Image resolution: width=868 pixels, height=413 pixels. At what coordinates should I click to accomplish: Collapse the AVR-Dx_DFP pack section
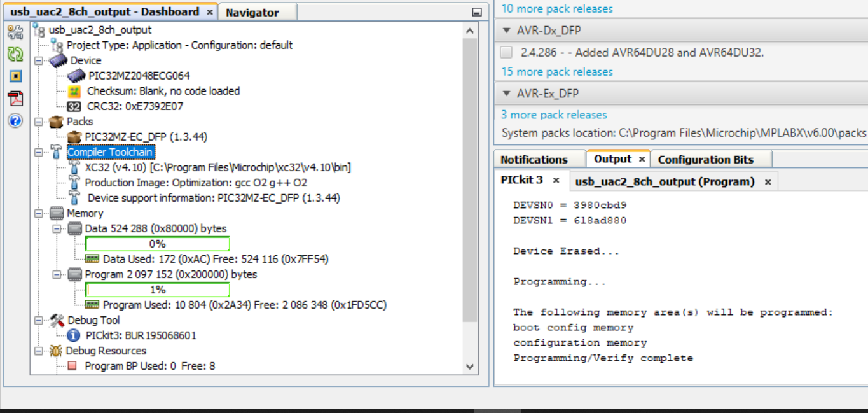pyautogui.click(x=507, y=31)
